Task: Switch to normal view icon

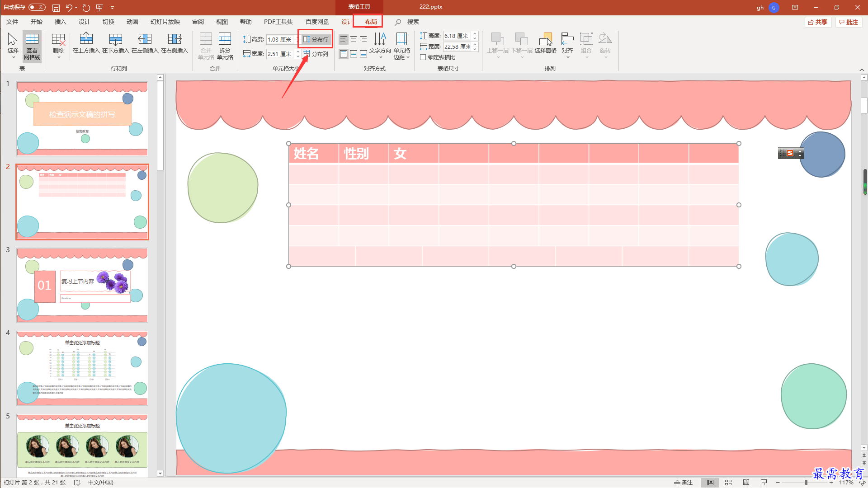Action: (710, 483)
